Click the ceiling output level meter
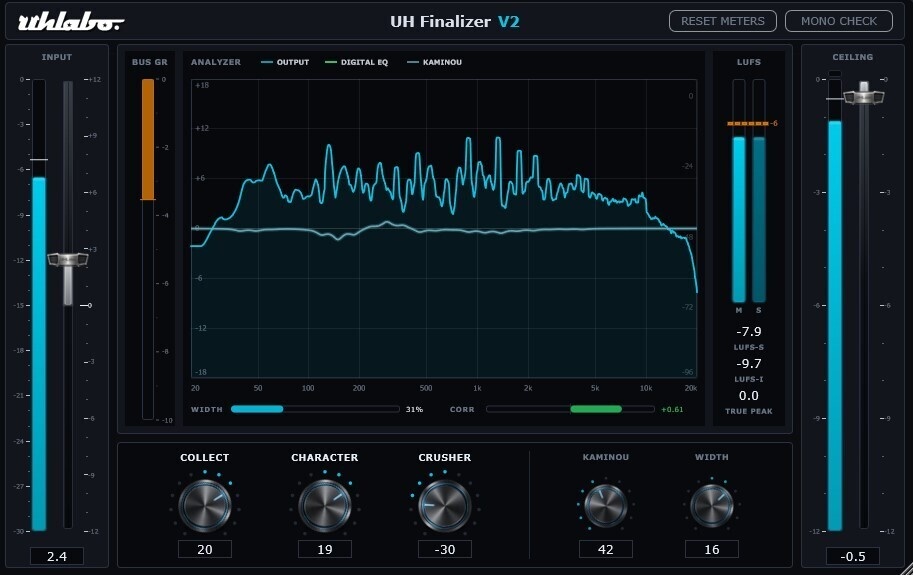 834,304
